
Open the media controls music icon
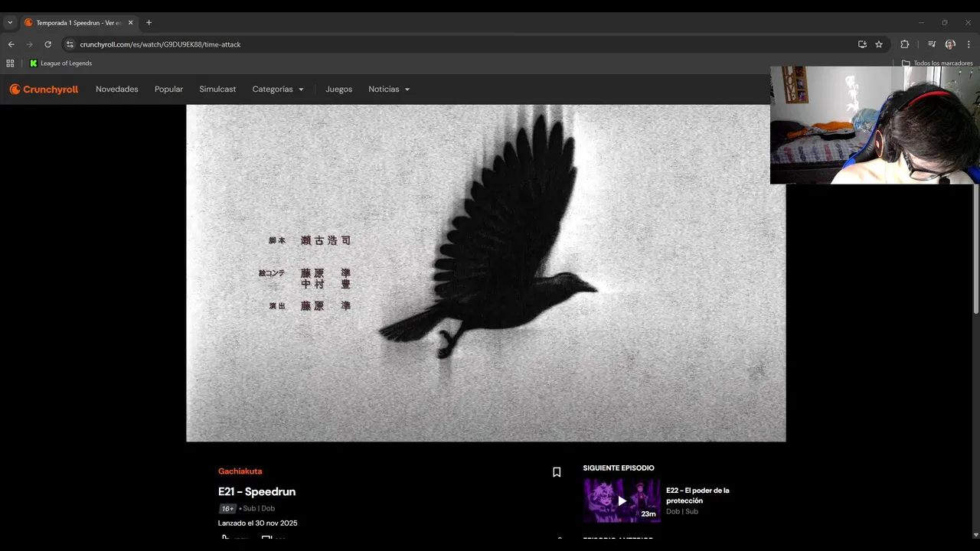coord(932,44)
